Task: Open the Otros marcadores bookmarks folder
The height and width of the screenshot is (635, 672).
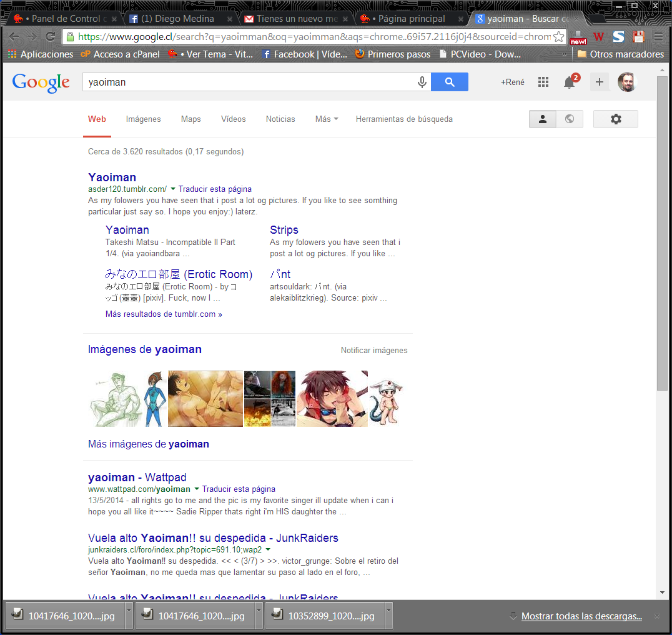Action: pyautogui.click(x=620, y=54)
